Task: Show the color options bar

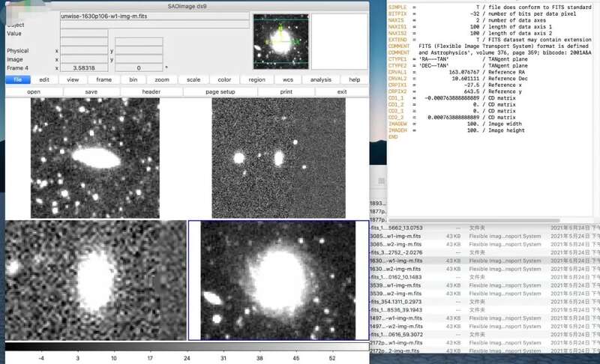Action: tap(224, 79)
